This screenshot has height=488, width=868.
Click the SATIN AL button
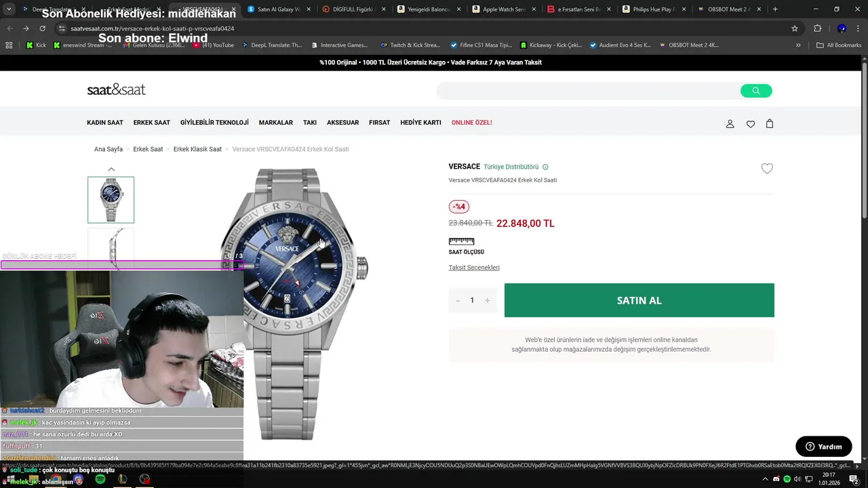(x=639, y=300)
